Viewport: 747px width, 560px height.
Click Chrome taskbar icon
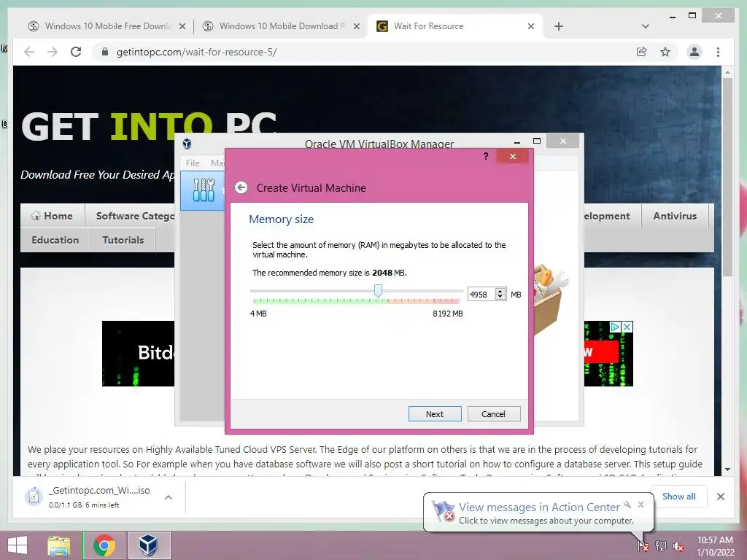[x=104, y=545]
